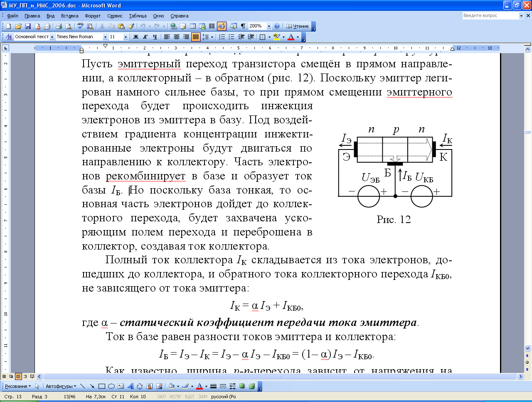The image size is (532, 402).
Task: Insert a WordArt object
Action: tap(130, 386)
